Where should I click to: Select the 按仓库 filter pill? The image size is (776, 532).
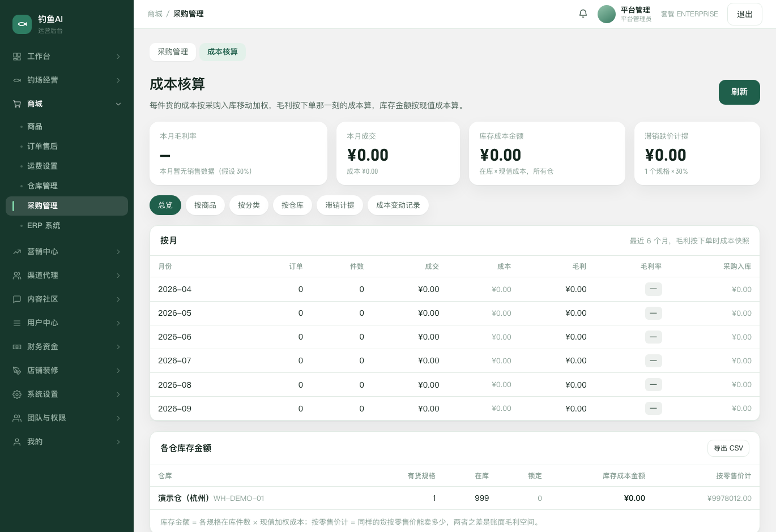(x=292, y=205)
